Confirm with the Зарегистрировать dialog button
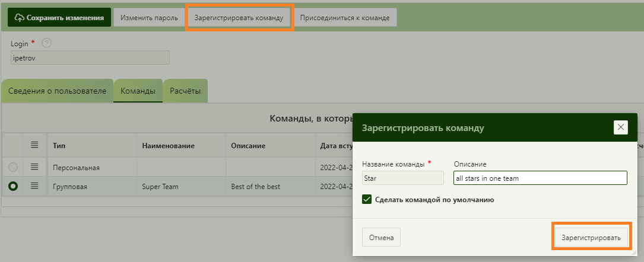The width and height of the screenshot is (644, 262). [x=591, y=238]
